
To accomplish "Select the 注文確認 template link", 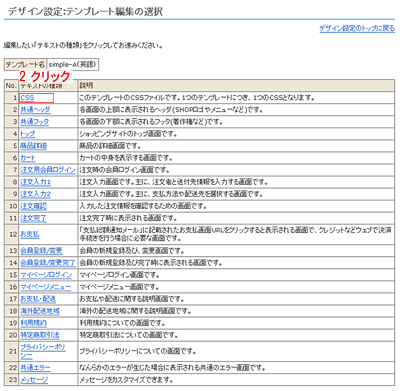I will point(33,206).
